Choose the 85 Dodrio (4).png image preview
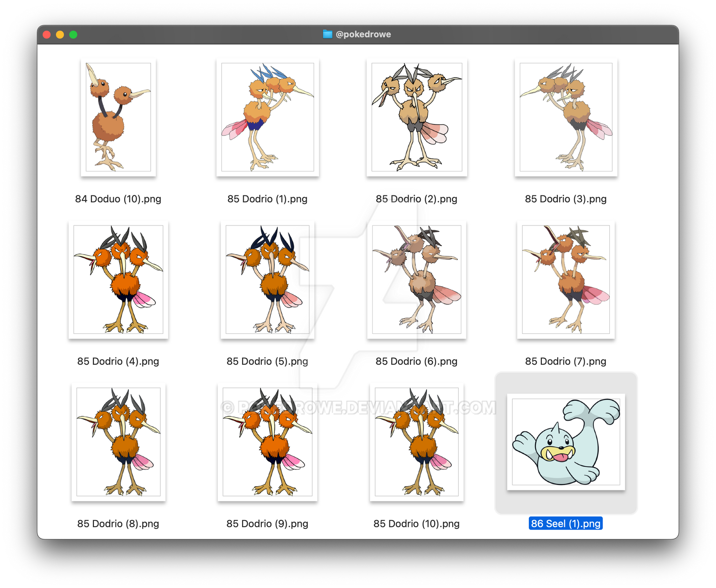This screenshot has height=588, width=716. (x=118, y=279)
